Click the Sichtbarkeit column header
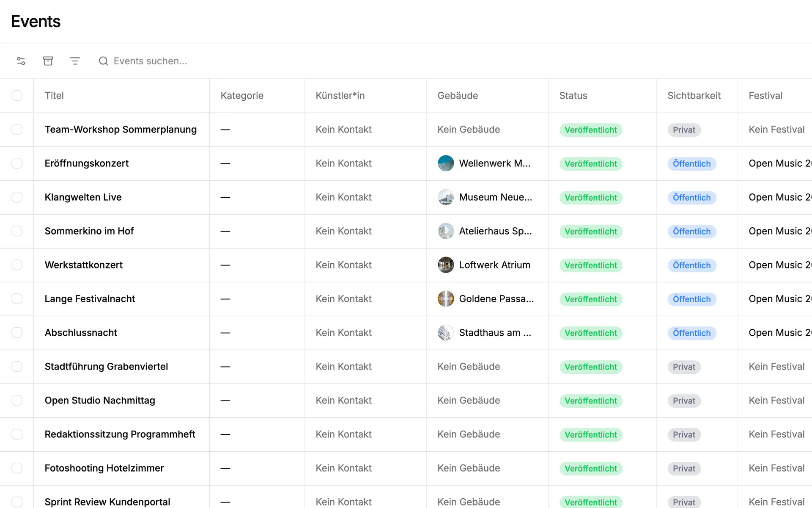This screenshot has height=508, width=812. tap(694, 96)
